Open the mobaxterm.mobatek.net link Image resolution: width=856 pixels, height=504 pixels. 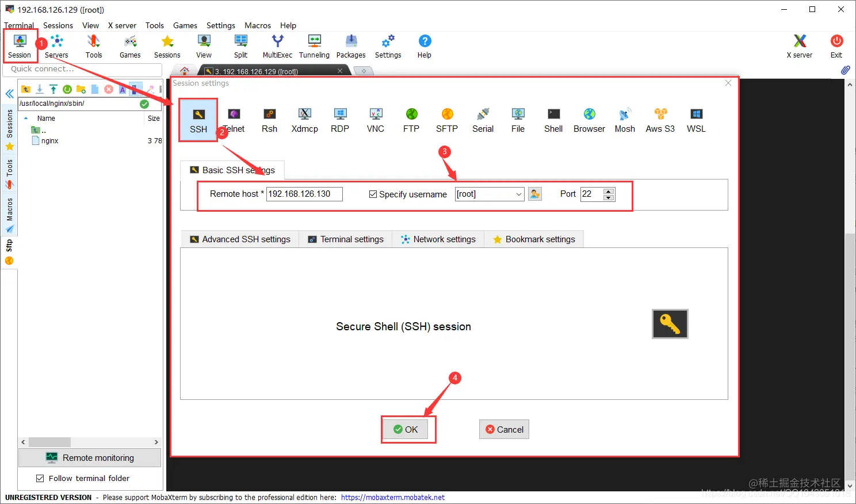tap(393, 497)
